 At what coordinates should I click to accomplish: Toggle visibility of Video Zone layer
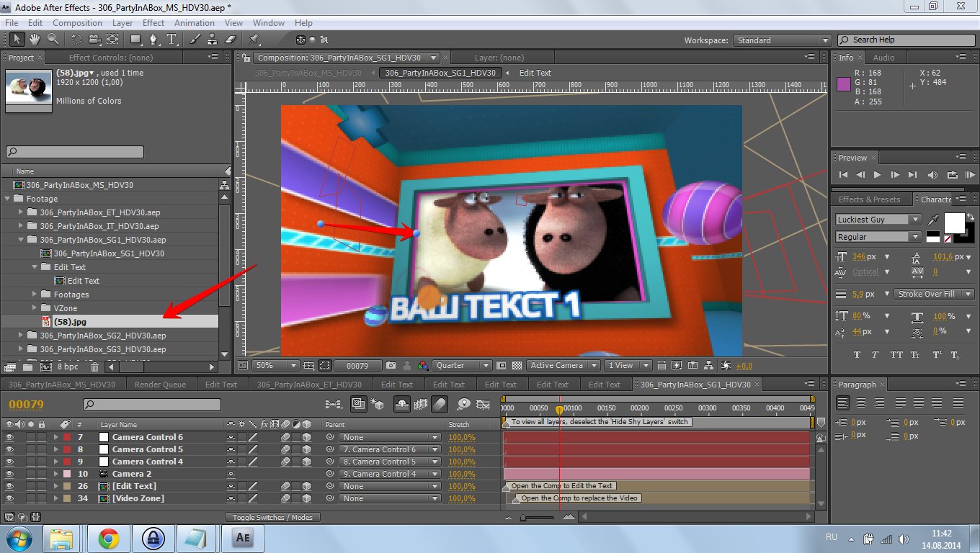click(x=9, y=498)
